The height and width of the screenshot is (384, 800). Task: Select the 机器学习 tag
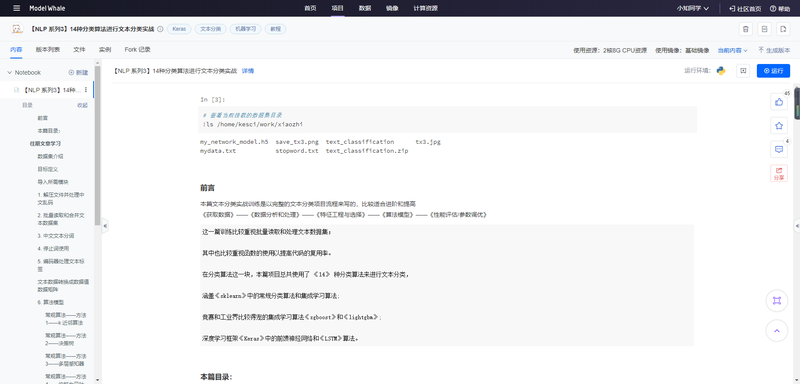pyautogui.click(x=245, y=29)
